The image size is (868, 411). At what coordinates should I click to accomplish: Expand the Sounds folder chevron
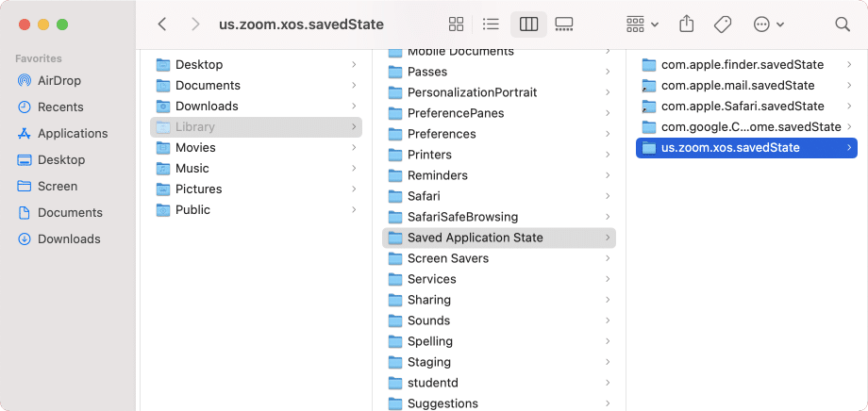[x=608, y=321]
